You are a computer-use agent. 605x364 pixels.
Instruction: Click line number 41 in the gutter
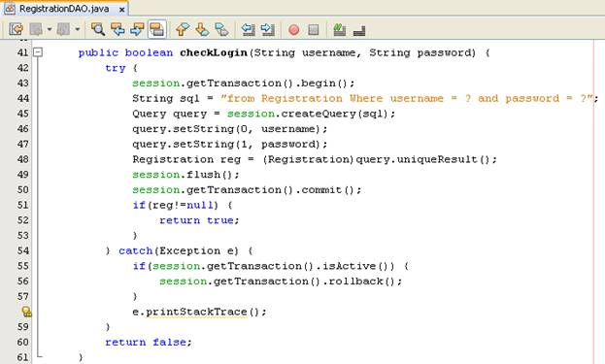coord(22,52)
